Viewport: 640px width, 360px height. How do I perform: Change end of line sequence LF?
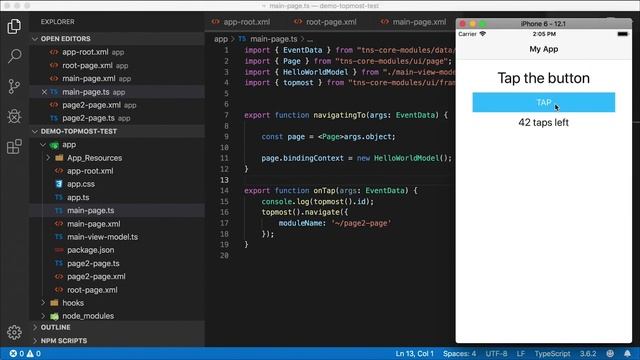(x=520, y=353)
